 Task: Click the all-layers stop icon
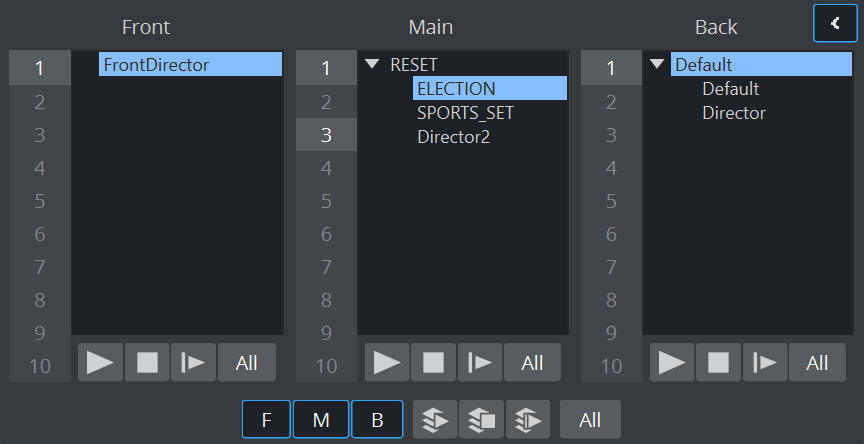(x=481, y=420)
